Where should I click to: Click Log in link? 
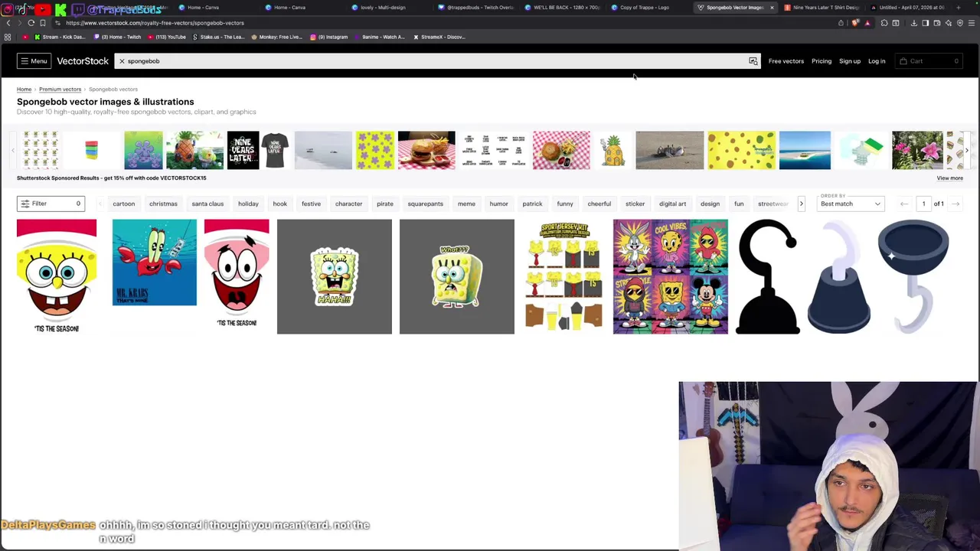[877, 61]
